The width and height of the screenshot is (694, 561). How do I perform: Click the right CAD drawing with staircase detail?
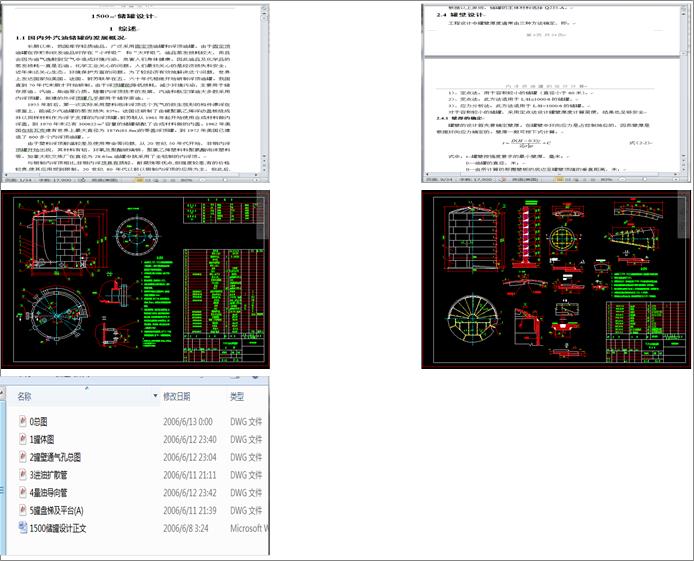click(556, 280)
